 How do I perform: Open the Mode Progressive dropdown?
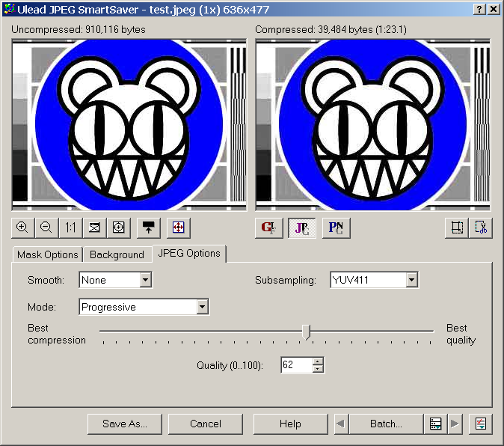[202, 307]
